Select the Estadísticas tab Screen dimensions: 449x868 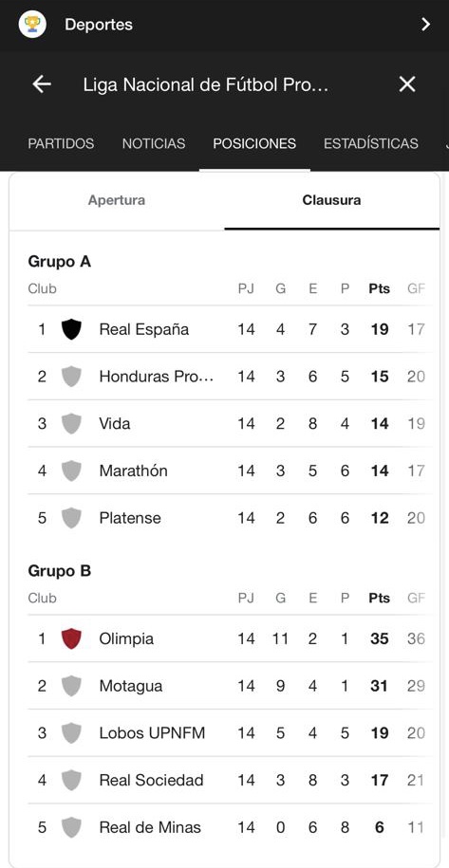(371, 143)
